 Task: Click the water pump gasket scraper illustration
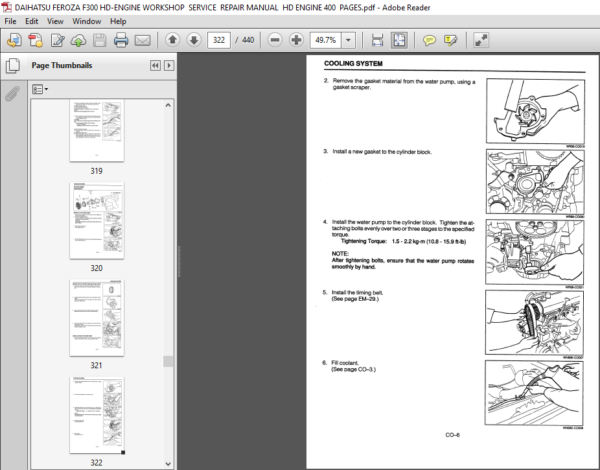[535, 111]
